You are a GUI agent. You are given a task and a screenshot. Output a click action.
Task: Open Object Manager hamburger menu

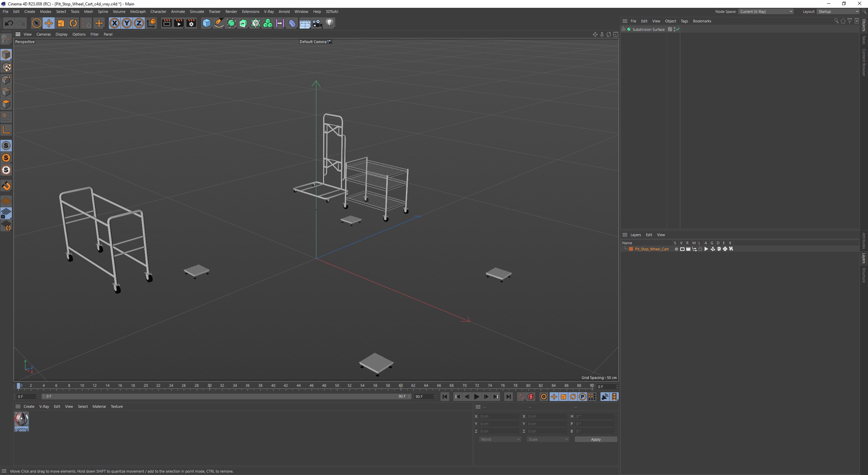point(625,21)
